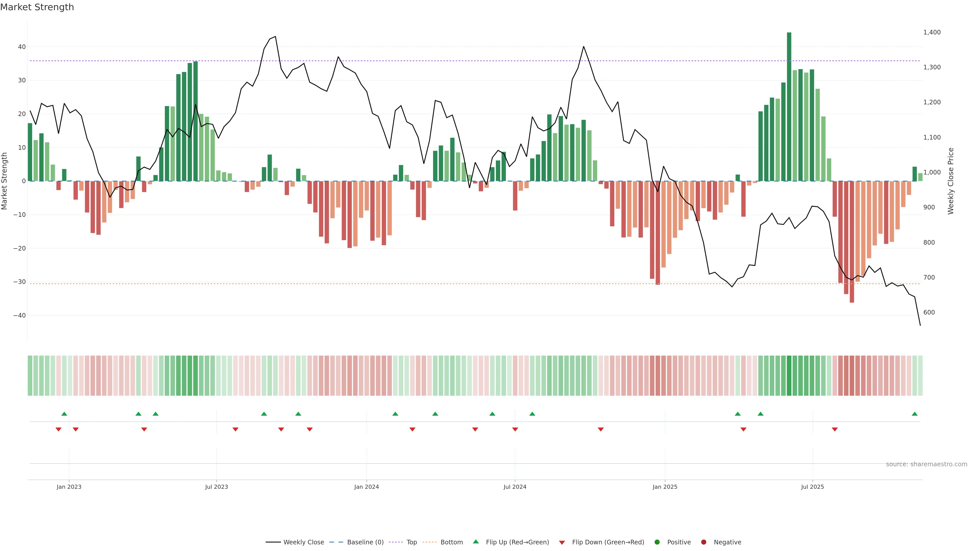This screenshot has width=980, height=551.
Task: Click the first green flip-up triangle marker
Action: (x=64, y=414)
